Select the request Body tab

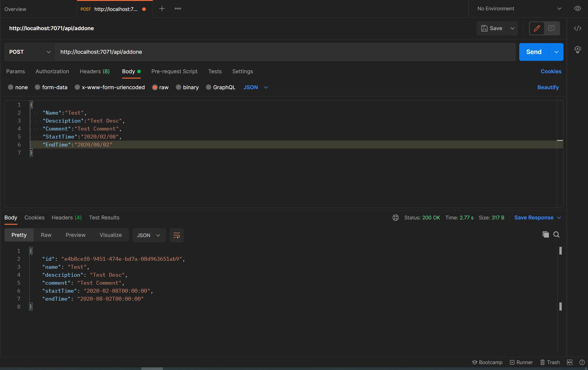coord(131,71)
